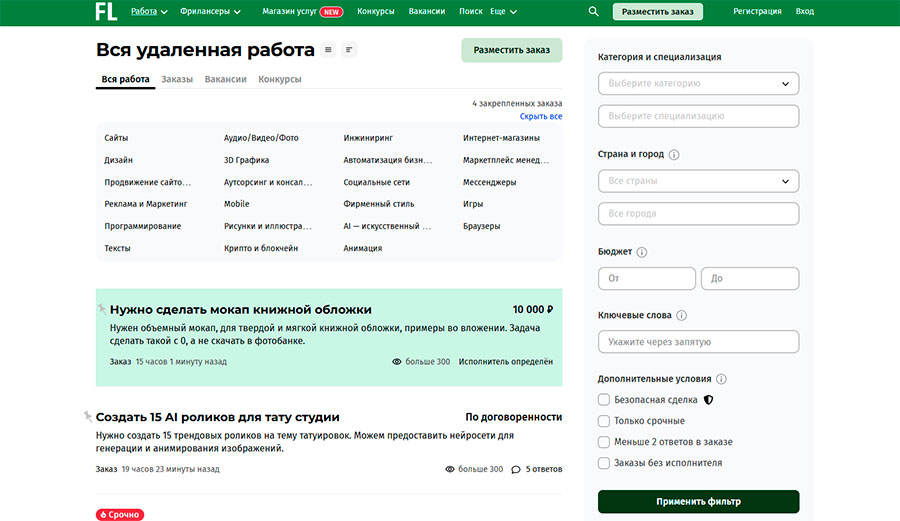This screenshot has height=521, width=900.
Task: Open the search magnifier icon
Action: pyautogui.click(x=593, y=11)
